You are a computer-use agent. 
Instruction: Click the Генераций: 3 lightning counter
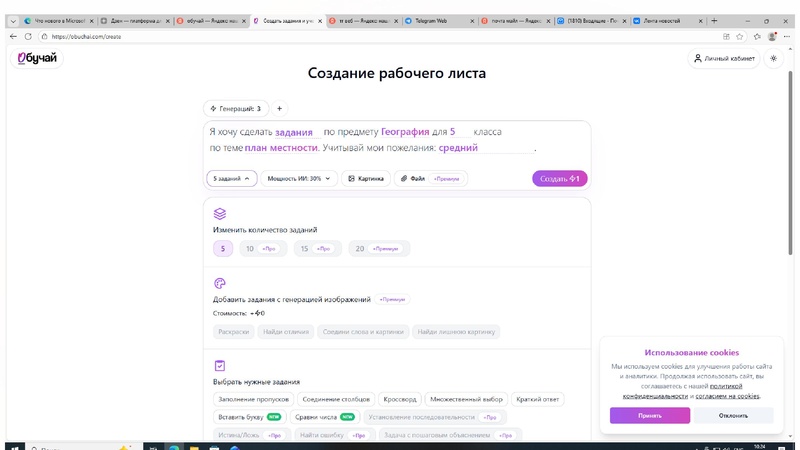pyautogui.click(x=236, y=109)
